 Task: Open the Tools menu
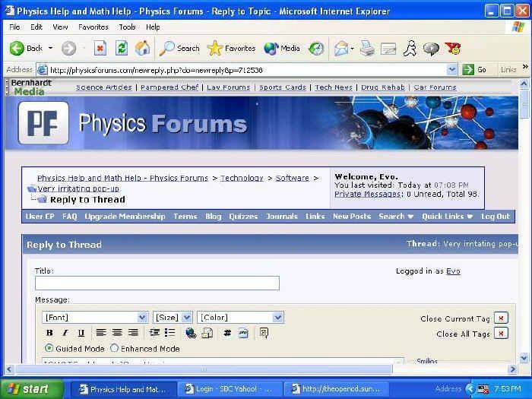click(127, 27)
